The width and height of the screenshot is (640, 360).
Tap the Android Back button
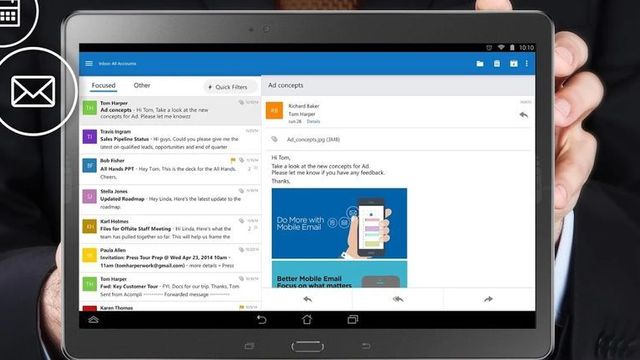pos(261,320)
